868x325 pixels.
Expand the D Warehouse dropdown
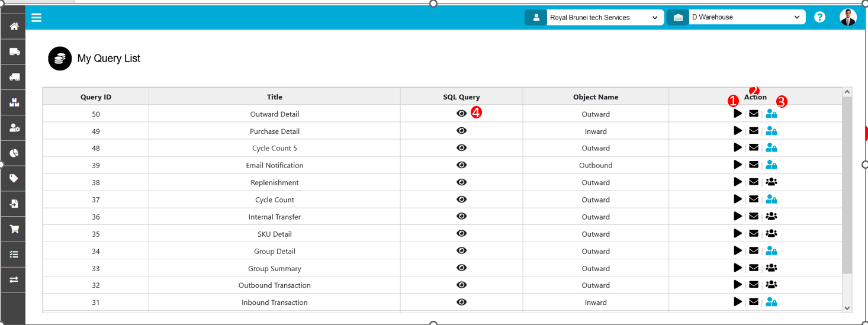pyautogui.click(x=746, y=18)
